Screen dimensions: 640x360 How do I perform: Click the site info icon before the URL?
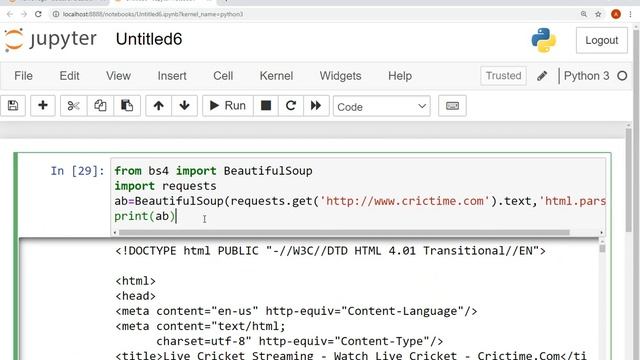click(56, 14)
